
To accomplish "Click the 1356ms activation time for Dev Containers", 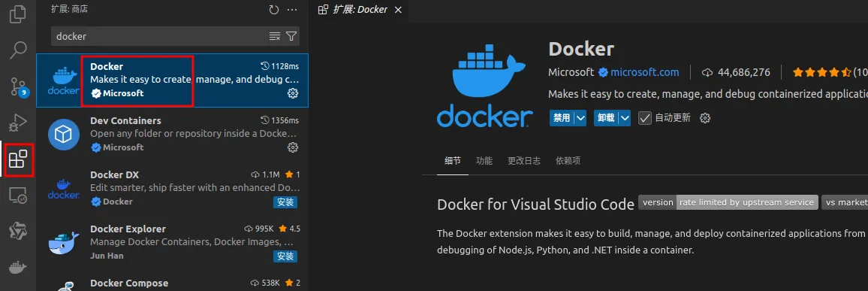I will [279, 120].
